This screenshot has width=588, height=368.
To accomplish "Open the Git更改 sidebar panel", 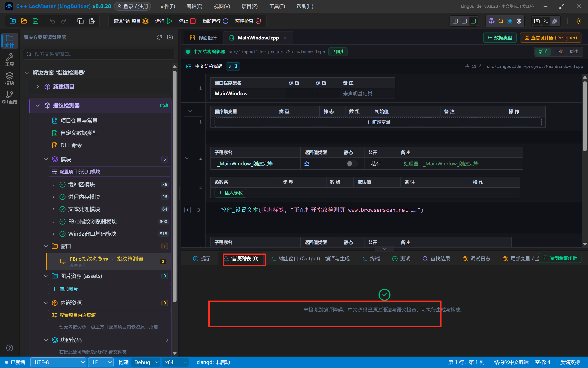I will point(9,97).
